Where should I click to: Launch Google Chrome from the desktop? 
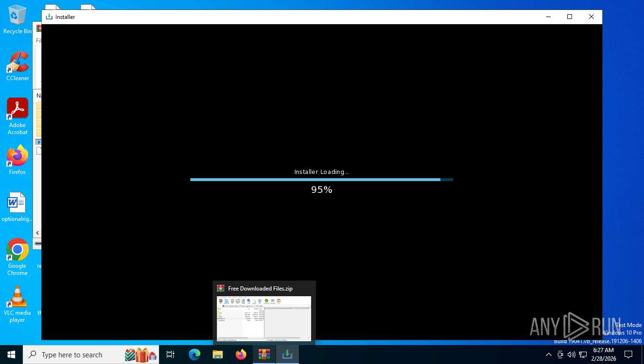tap(18, 257)
